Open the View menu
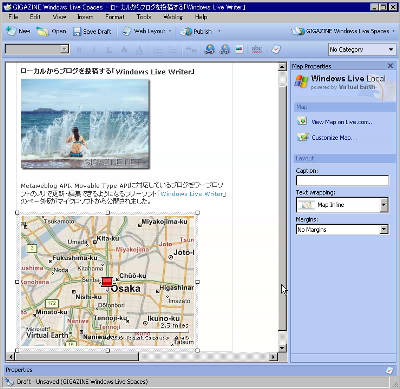The height and width of the screenshot is (389, 400). [59, 16]
